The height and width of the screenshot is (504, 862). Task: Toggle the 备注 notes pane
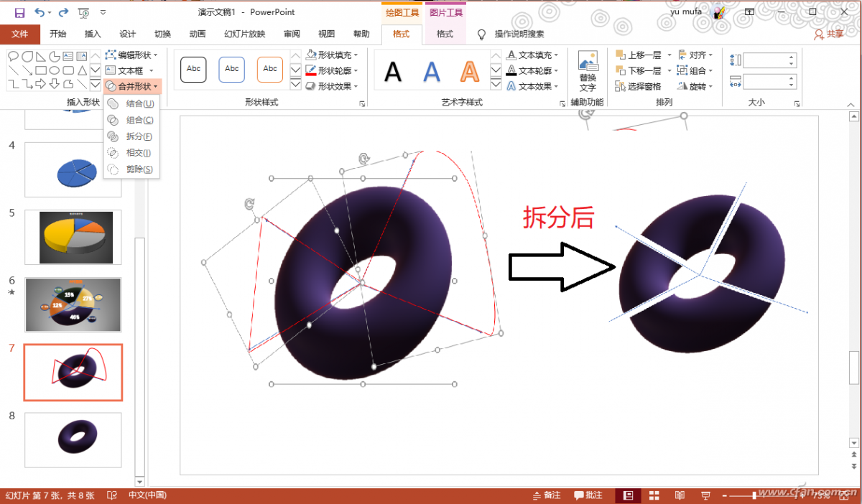tap(547, 495)
